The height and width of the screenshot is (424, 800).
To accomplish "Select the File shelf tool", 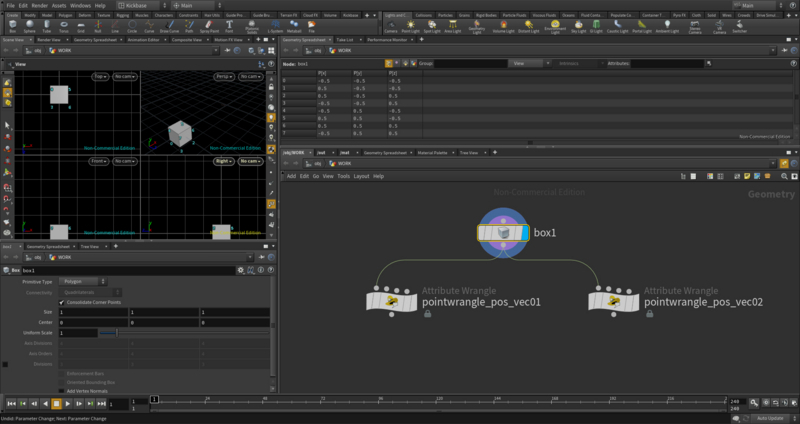I will tap(311, 26).
